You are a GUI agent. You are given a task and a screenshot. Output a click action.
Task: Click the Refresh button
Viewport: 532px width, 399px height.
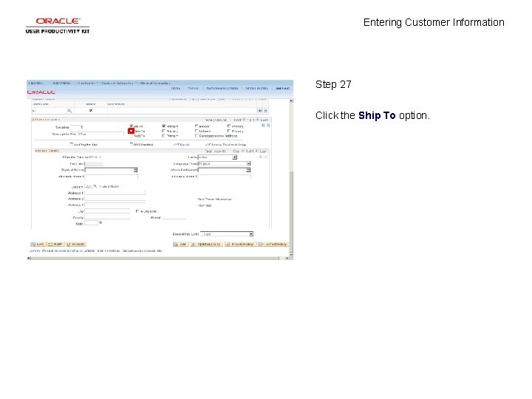click(76, 245)
